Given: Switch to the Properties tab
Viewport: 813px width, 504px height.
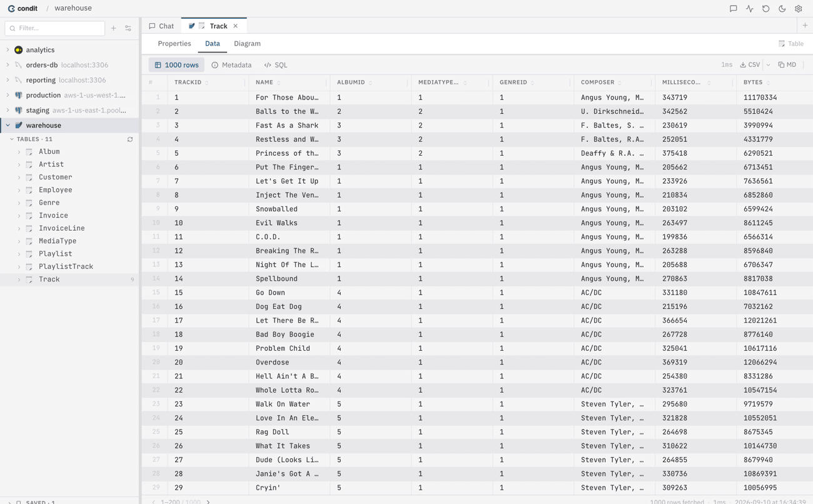Looking at the screenshot, I should (x=174, y=44).
